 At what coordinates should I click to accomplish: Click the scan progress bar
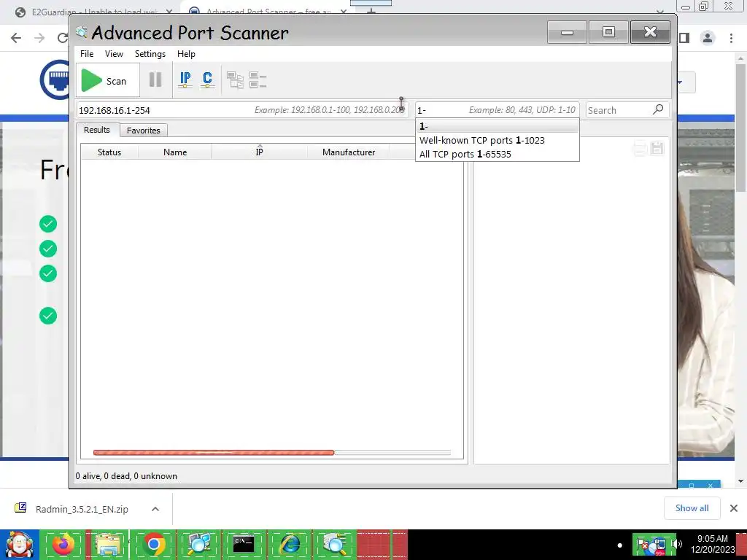click(272, 452)
